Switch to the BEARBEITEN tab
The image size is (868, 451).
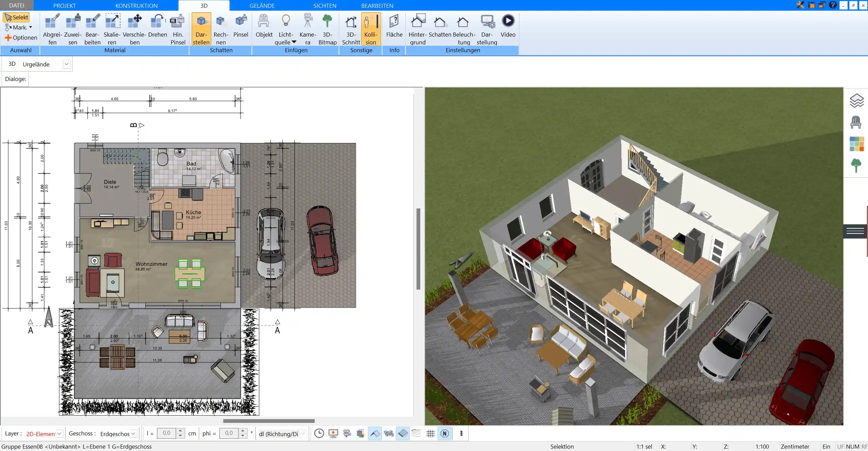pos(377,5)
